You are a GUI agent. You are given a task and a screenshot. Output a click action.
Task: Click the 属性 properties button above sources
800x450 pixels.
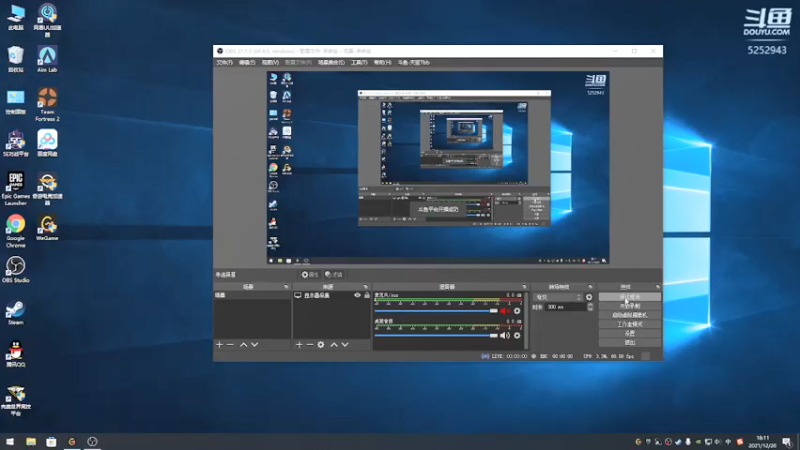coord(310,274)
